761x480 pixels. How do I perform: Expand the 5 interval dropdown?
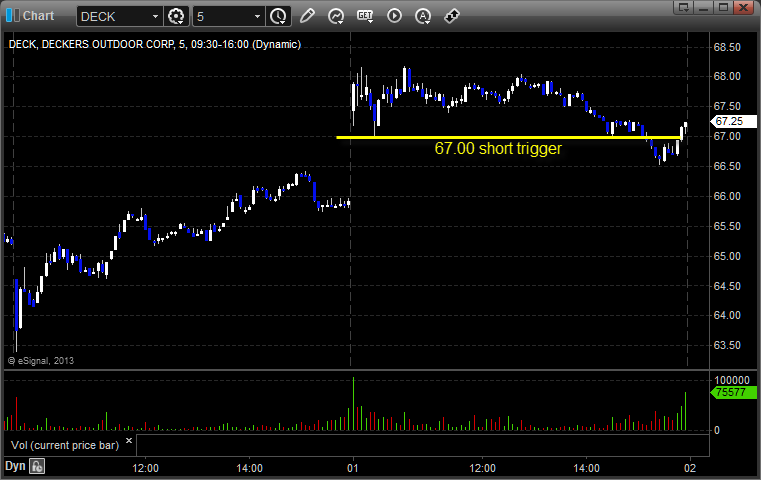pos(258,17)
